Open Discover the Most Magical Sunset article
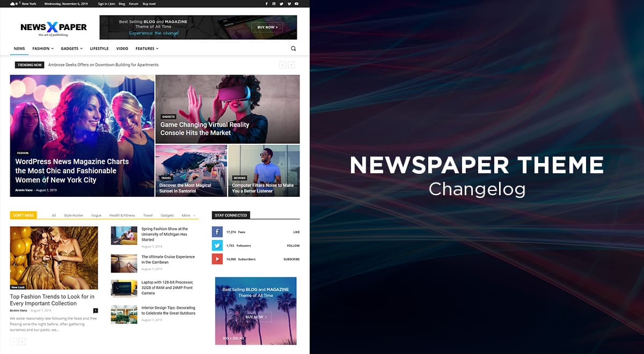The image size is (644, 354). (x=185, y=188)
